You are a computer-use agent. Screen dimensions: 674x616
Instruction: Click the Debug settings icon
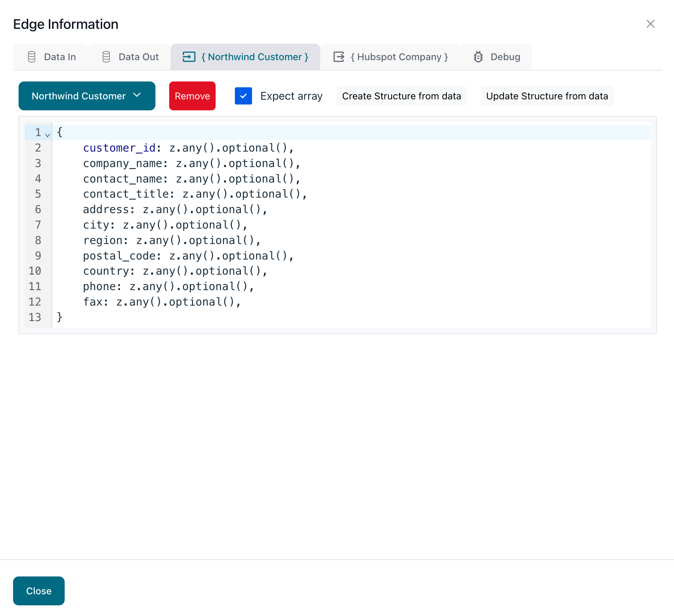click(x=478, y=56)
